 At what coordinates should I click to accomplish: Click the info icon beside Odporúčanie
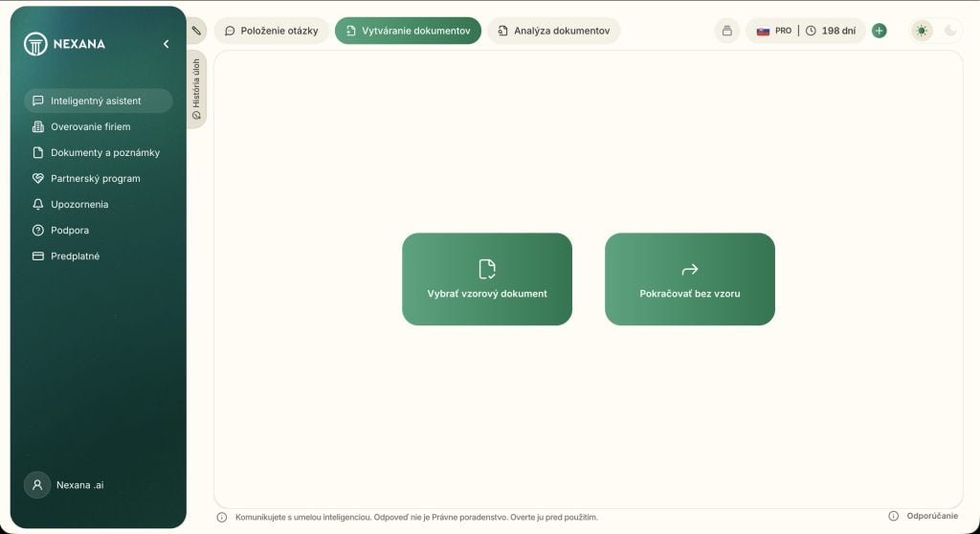click(893, 516)
